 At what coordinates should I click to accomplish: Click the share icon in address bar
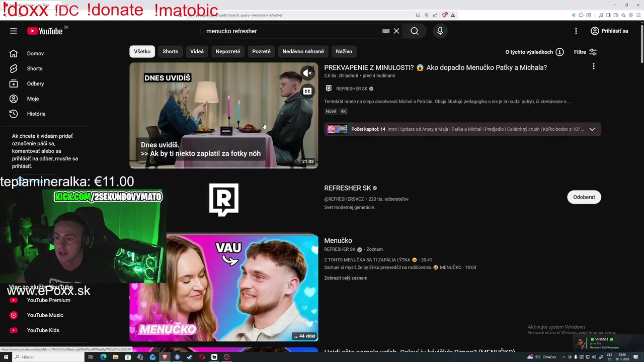click(435, 15)
